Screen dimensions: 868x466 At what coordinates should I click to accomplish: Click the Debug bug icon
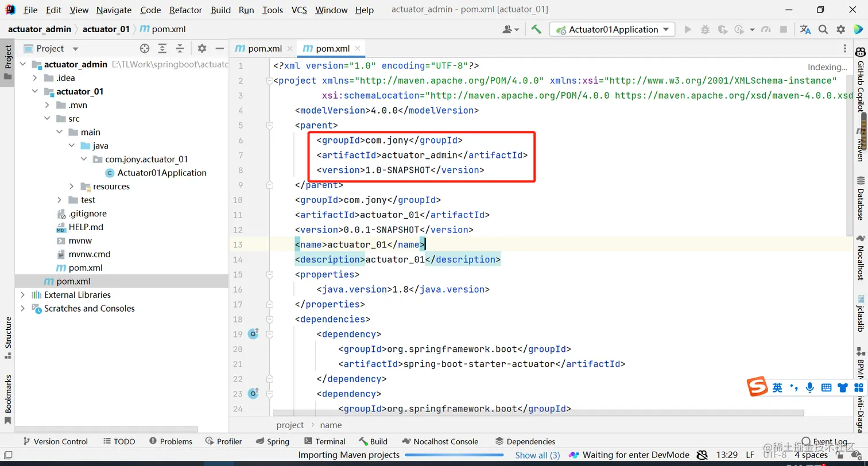coord(705,29)
